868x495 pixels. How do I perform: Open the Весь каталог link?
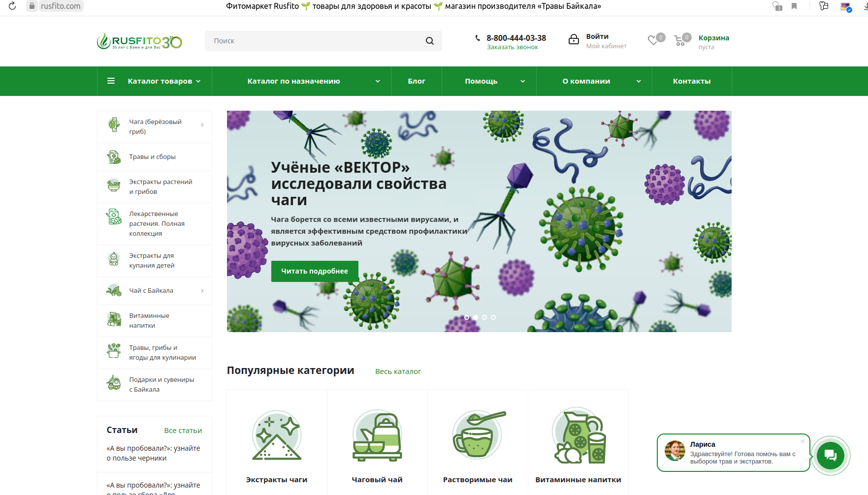[398, 371]
